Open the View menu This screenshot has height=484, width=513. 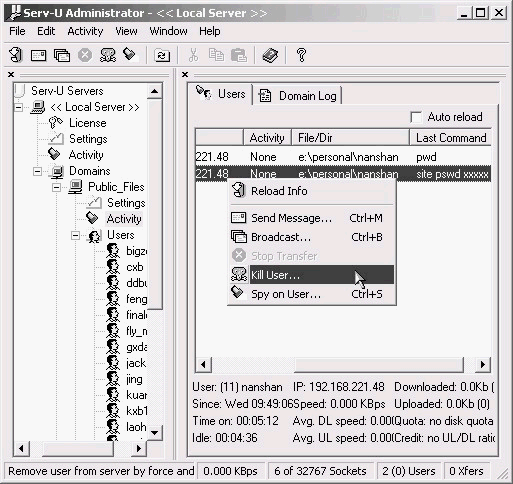point(126,31)
